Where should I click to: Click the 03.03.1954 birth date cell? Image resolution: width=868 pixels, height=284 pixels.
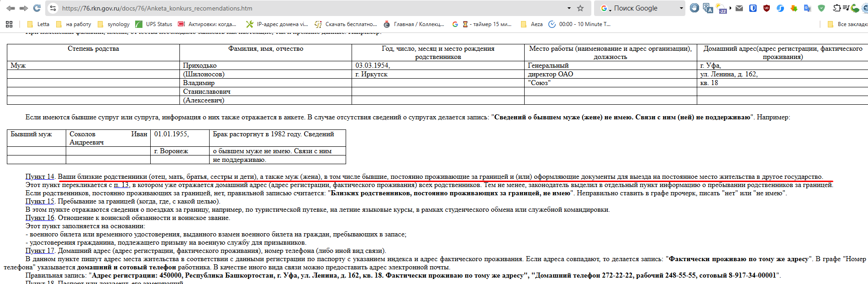click(438, 65)
